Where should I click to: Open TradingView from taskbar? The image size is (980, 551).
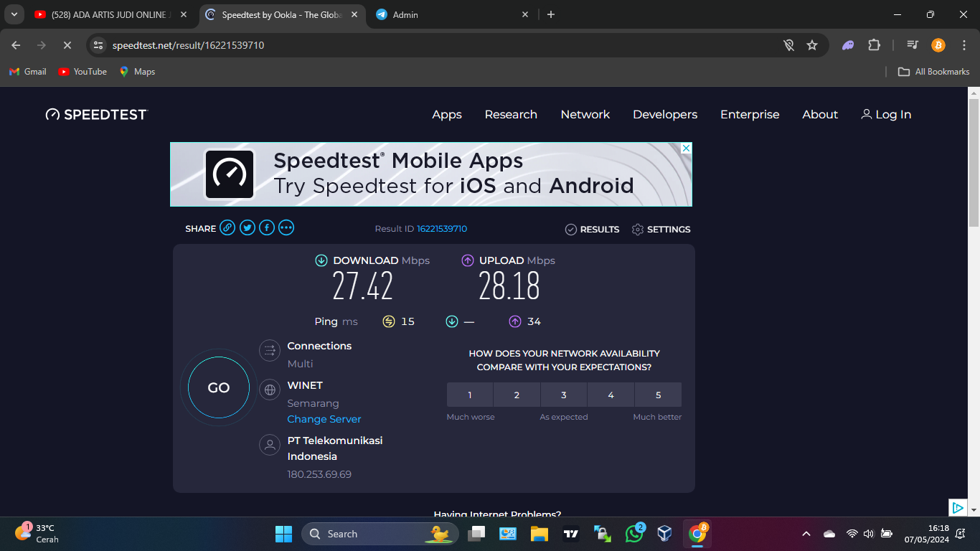pyautogui.click(x=571, y=534)
